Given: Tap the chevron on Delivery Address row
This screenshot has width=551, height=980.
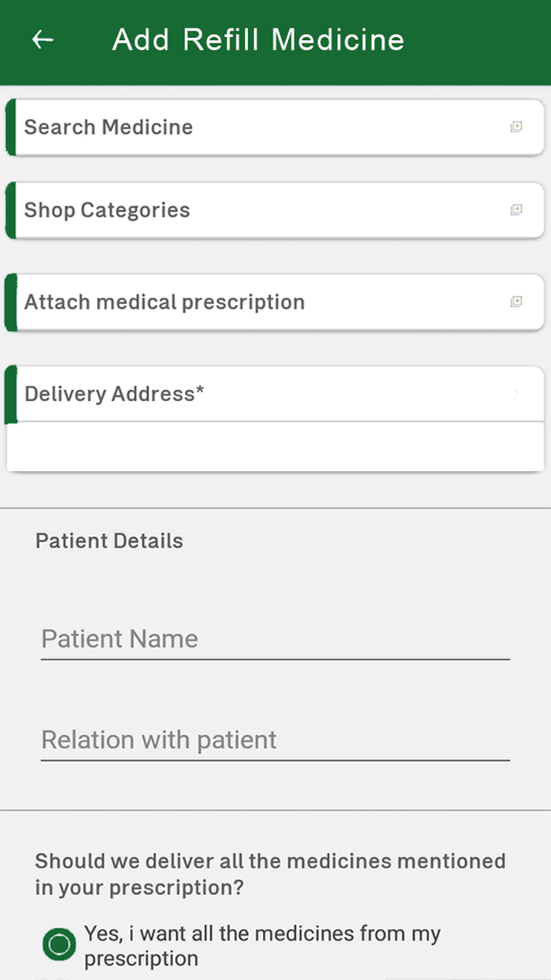Looking at the screenshot, I should pyautogui.click(x=516, y=394).
